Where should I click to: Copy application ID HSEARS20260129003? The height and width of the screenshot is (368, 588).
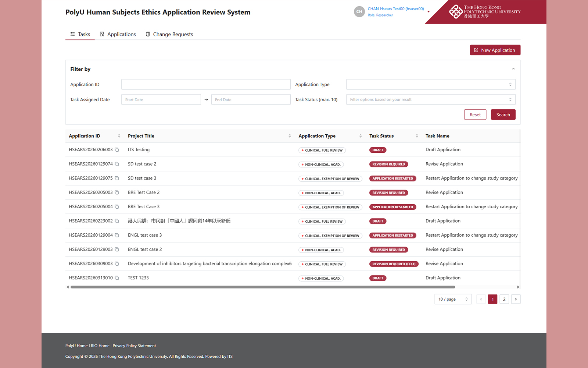tap(117, 250)
